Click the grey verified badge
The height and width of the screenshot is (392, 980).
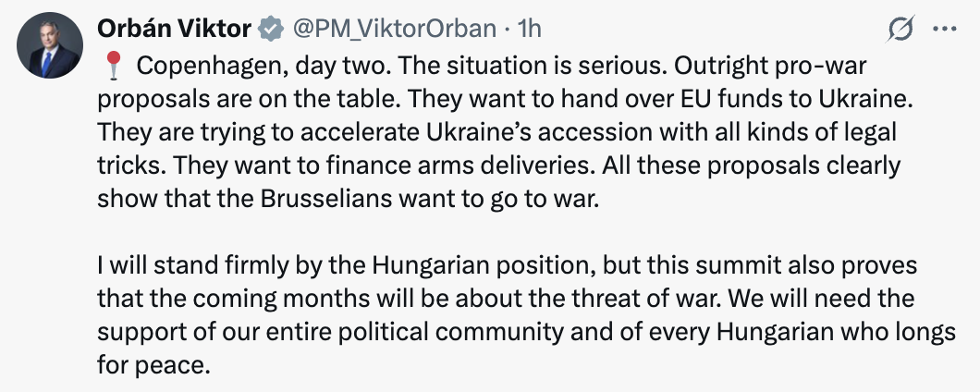[x=270, y=30]
